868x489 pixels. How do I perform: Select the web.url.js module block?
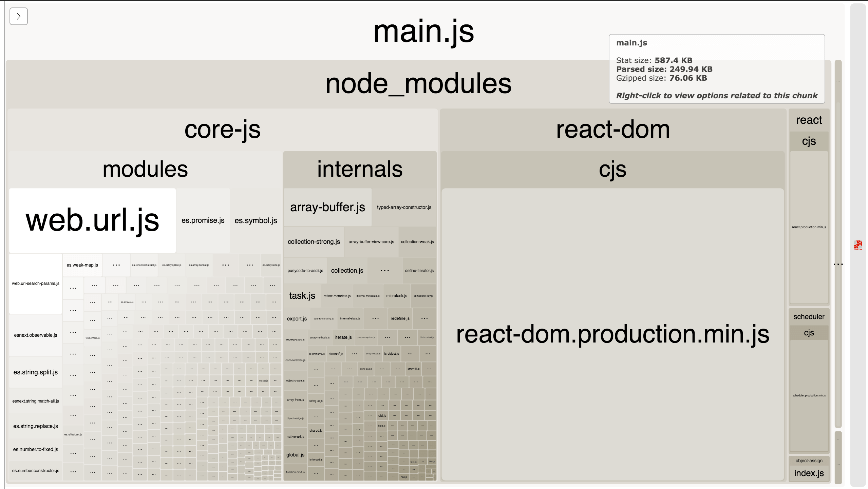pos(92,220)
